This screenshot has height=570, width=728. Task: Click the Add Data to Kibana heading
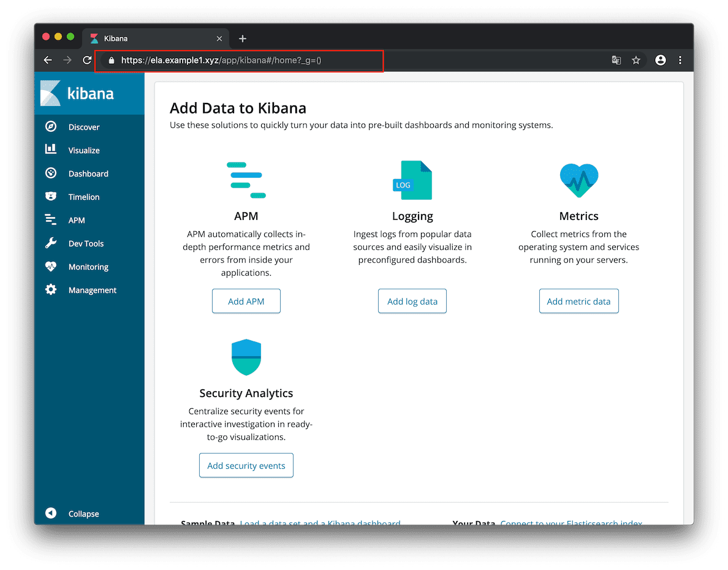pyautogui.click(x=238, y=108)
